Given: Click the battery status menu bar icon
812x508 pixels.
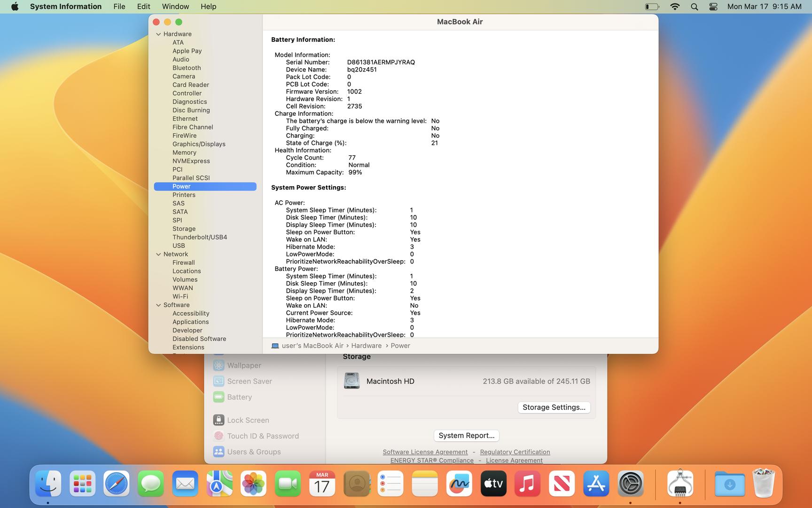Looking at the screenshot, I should click(652, 7).
